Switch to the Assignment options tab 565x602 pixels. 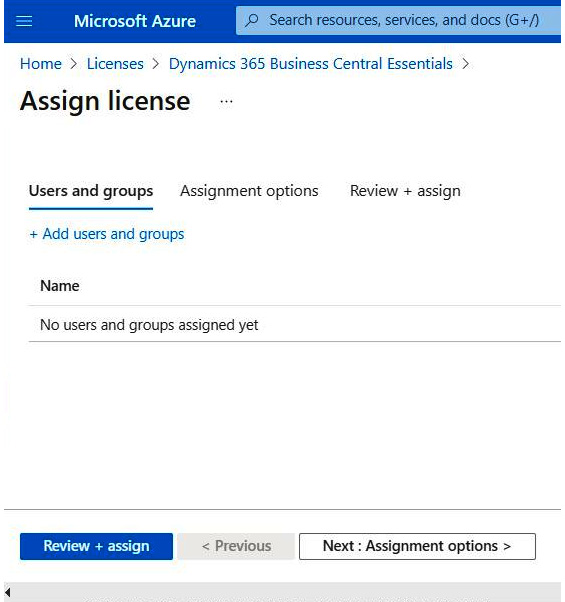coord(249,191)
